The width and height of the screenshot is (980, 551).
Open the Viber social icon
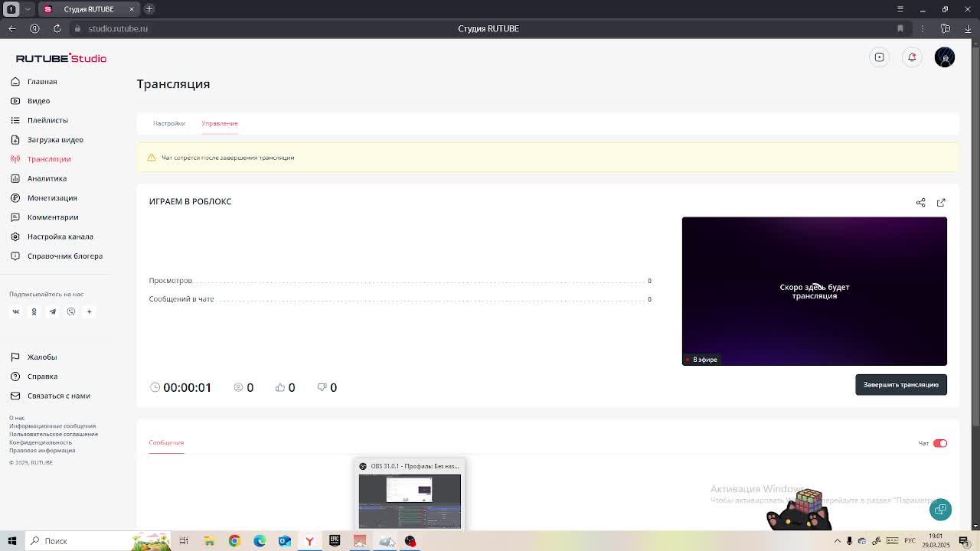[70, 311]
